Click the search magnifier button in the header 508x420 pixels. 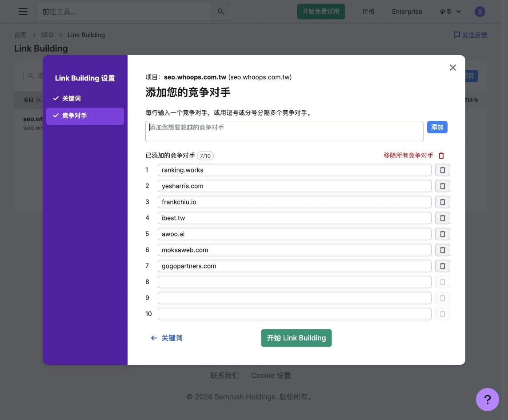[220, 12]
